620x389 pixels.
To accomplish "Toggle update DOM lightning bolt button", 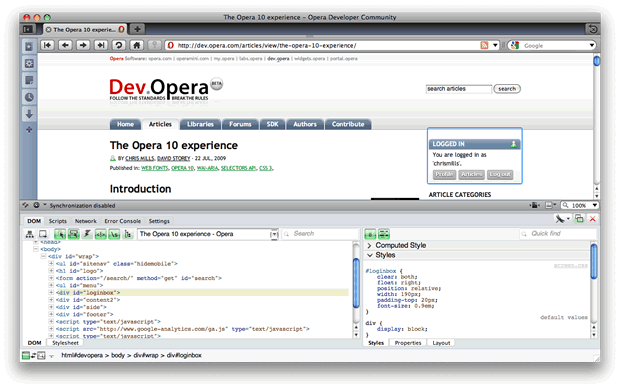I will point(87,234).
